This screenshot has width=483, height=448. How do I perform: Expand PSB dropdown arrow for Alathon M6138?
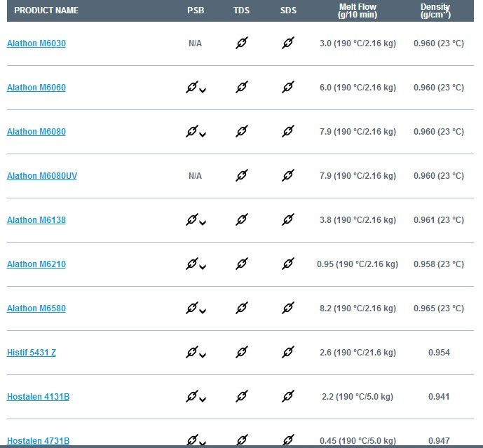[203, 223]
